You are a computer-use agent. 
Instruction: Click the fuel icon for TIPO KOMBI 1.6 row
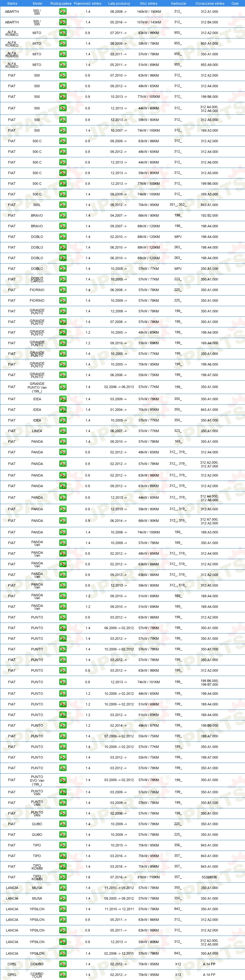[x=63, y=877]
